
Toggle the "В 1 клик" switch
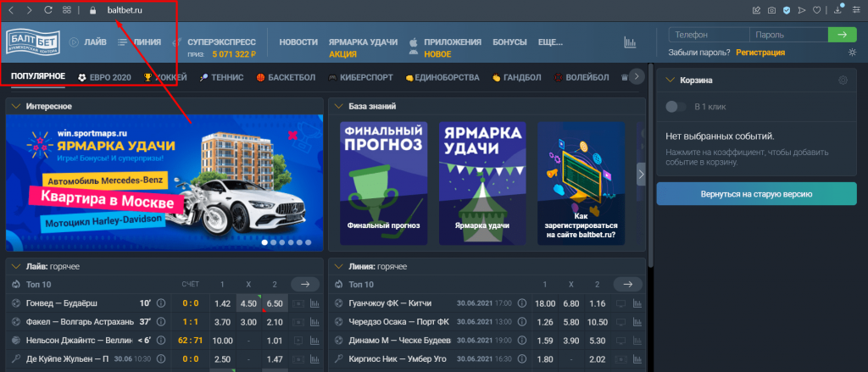point(676,107)
